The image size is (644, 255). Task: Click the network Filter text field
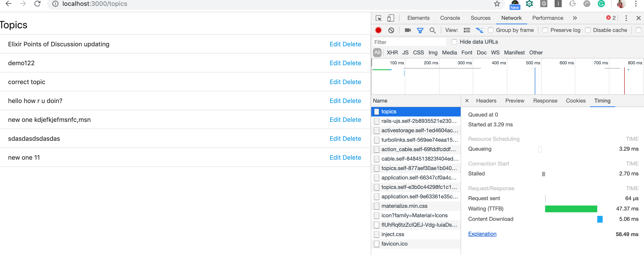pyautogui.click(x=409, y=42)
